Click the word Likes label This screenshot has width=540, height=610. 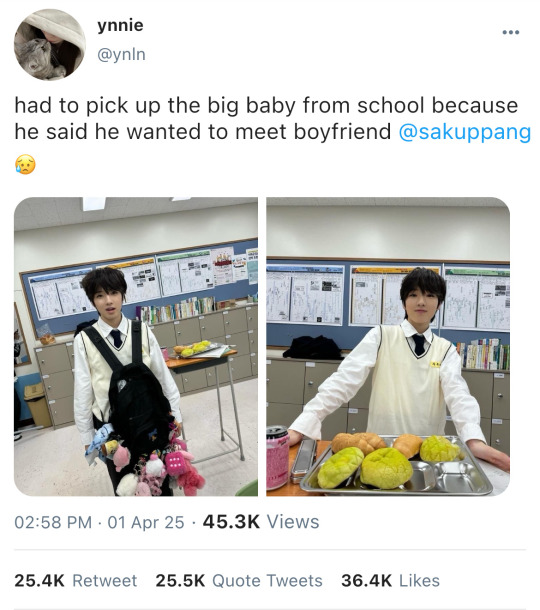(x=419, y=580)
